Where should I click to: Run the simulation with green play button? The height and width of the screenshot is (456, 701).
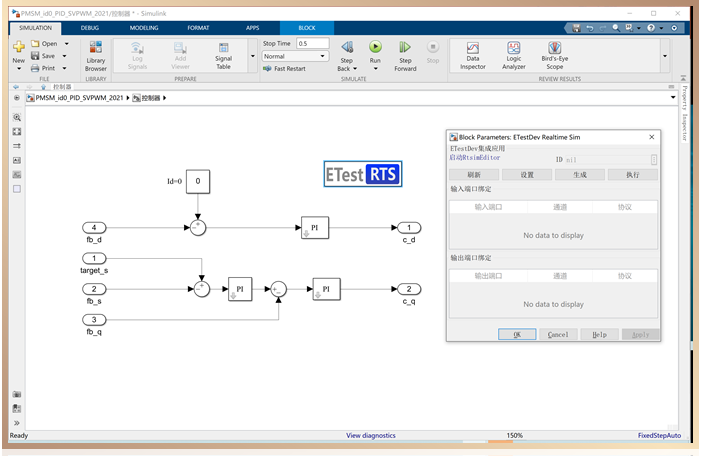point(375,46)
